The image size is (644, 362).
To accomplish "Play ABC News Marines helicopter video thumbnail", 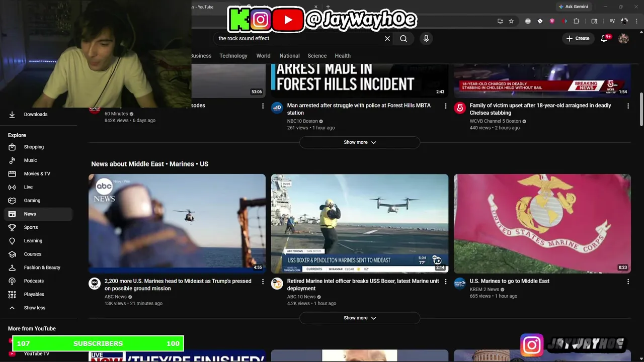I will pyautogui.click(x=177, y=224).
